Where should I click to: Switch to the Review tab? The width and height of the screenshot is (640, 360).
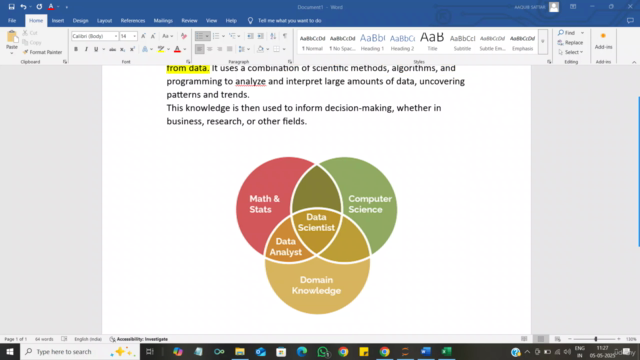[189, 20]
